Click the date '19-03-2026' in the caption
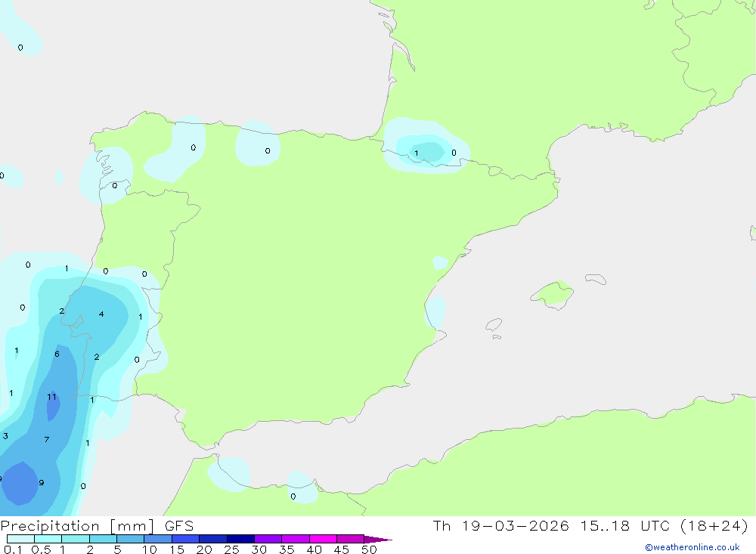Screen dimensions: 756x554 pos(516,525)
